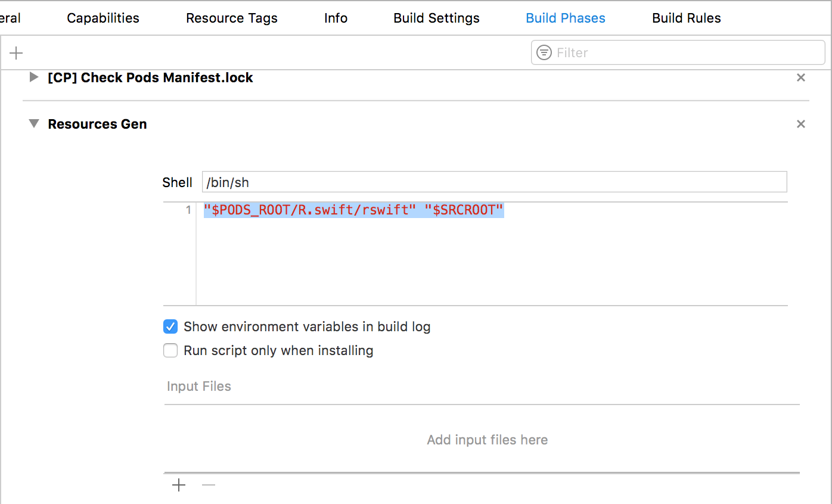
Task: Click the plus icon to add build phase
Action: [x=16, y=53]
